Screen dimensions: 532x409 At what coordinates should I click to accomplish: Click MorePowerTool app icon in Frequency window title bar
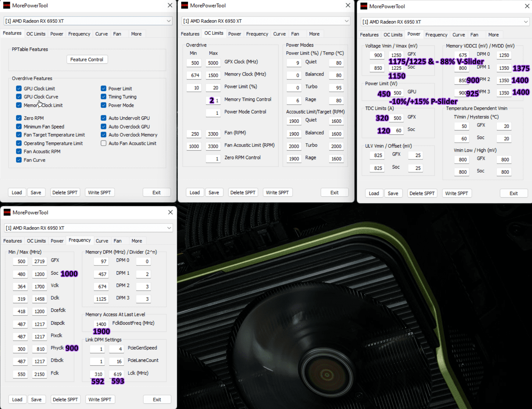pyautogui.click(x=7, y=212)
